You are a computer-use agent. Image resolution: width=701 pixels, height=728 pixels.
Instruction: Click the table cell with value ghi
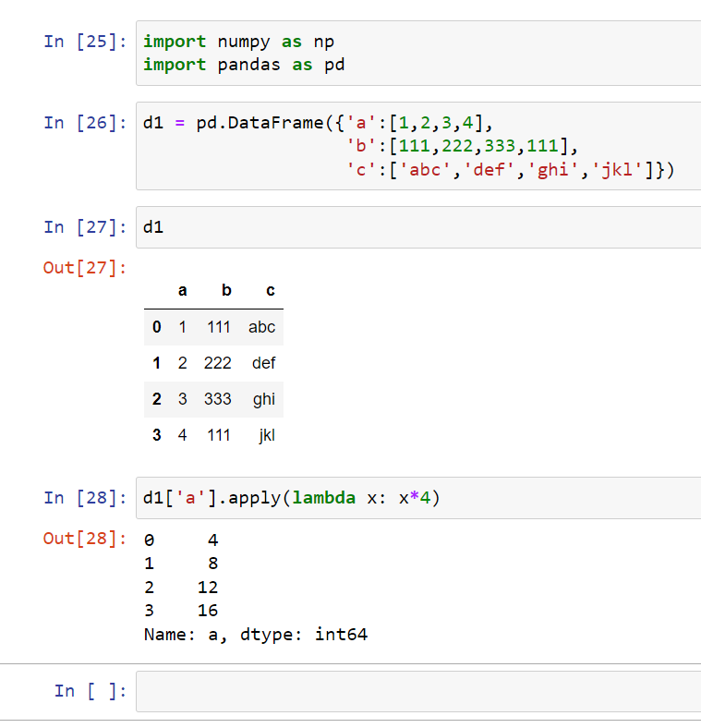(x=264, y=399)
